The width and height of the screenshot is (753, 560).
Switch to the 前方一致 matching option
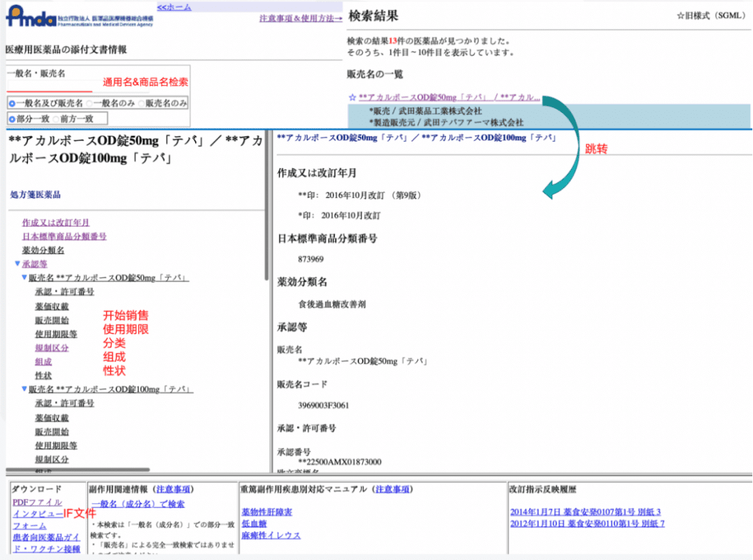pos(56,119)
